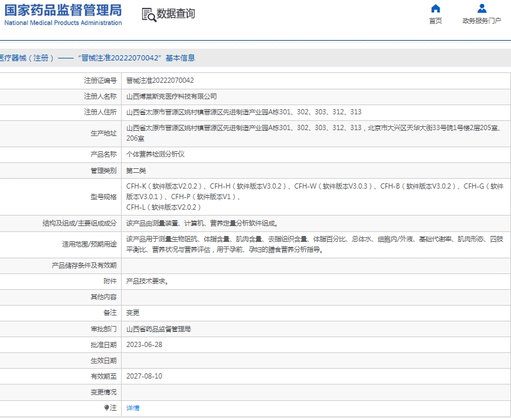The image size is (511, 420).
Task: Open the 数据查询 search icon
Action: coord(149,14)
